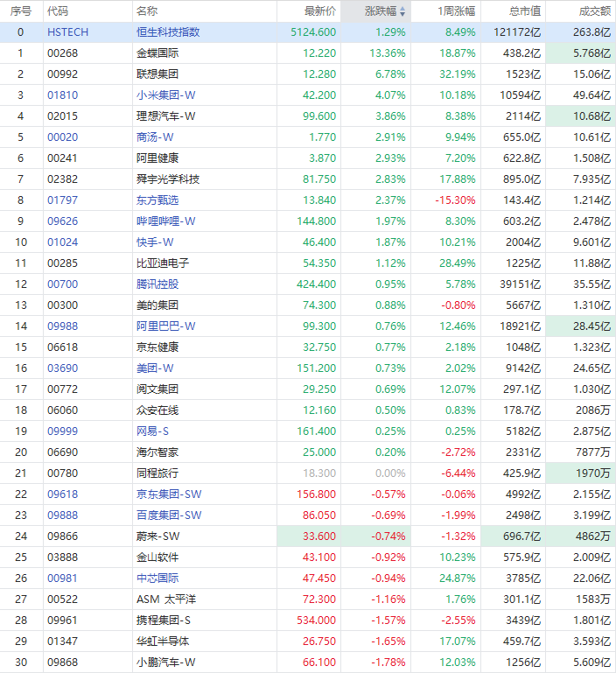Select the 蔚来-SW name cell
The height and width of the screenshot is (673, 616).
point(205,536)
